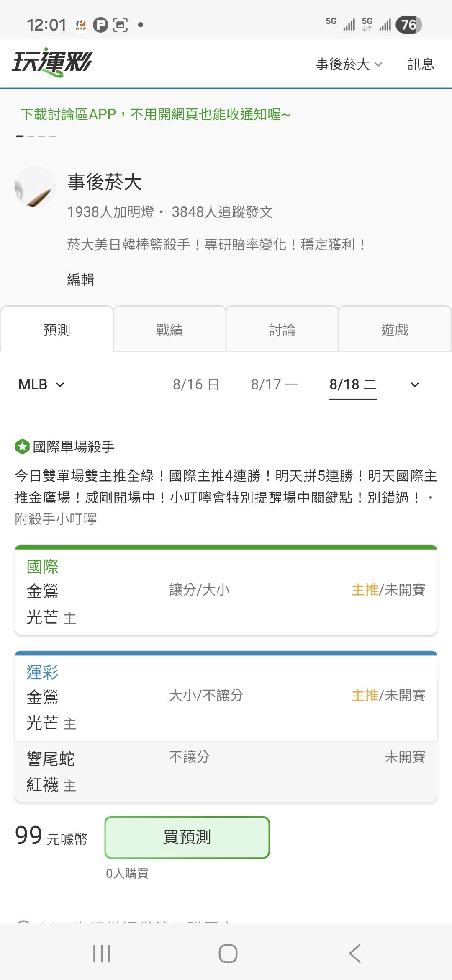Open the status bar notification icons

point(109,25)
